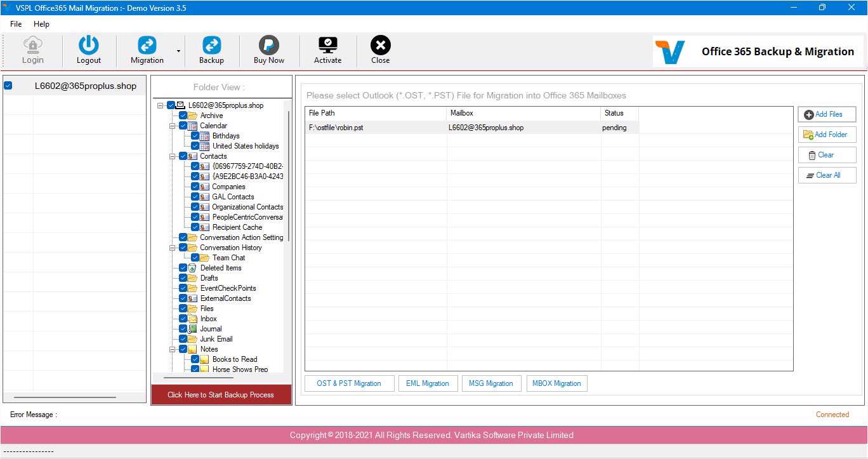The height and width of the screenshot is (459, 868).
Task: Click the Buy Now PayPal icon
Action: [269, 44]
